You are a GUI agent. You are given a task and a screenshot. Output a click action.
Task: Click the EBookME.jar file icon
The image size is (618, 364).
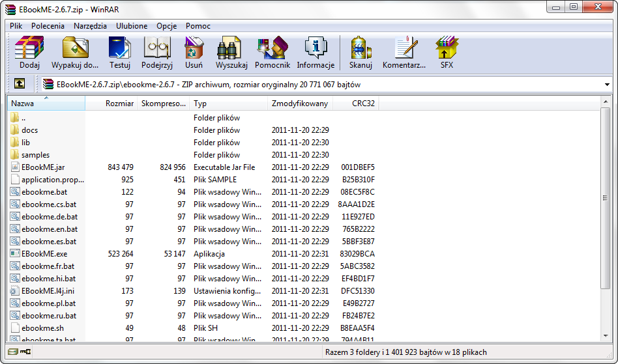[15, 167]
